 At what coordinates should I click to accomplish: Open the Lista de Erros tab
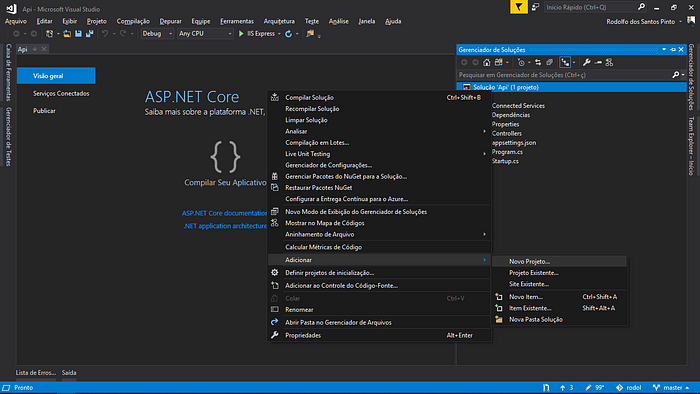[36, 373]
